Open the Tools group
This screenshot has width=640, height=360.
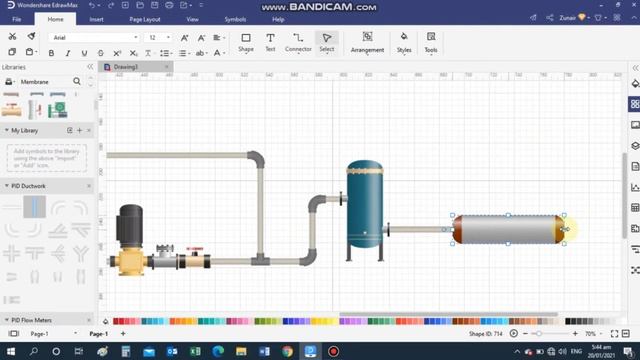[x=431, y=42]
